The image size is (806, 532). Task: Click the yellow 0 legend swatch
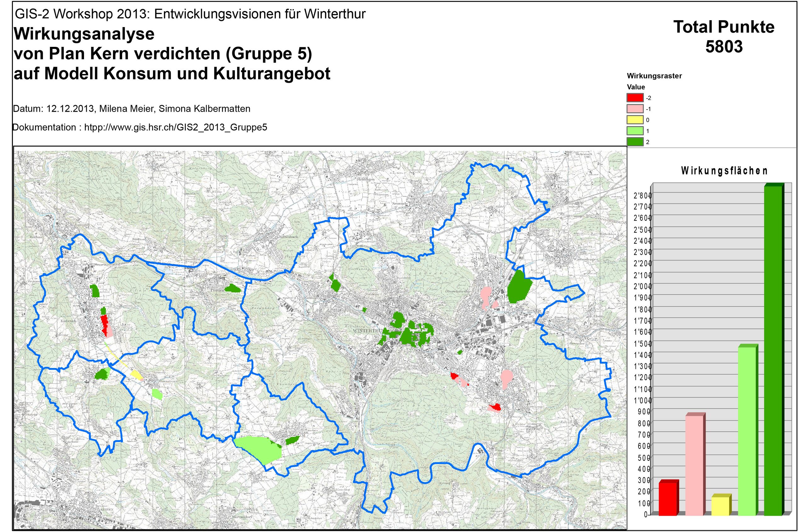635,120
